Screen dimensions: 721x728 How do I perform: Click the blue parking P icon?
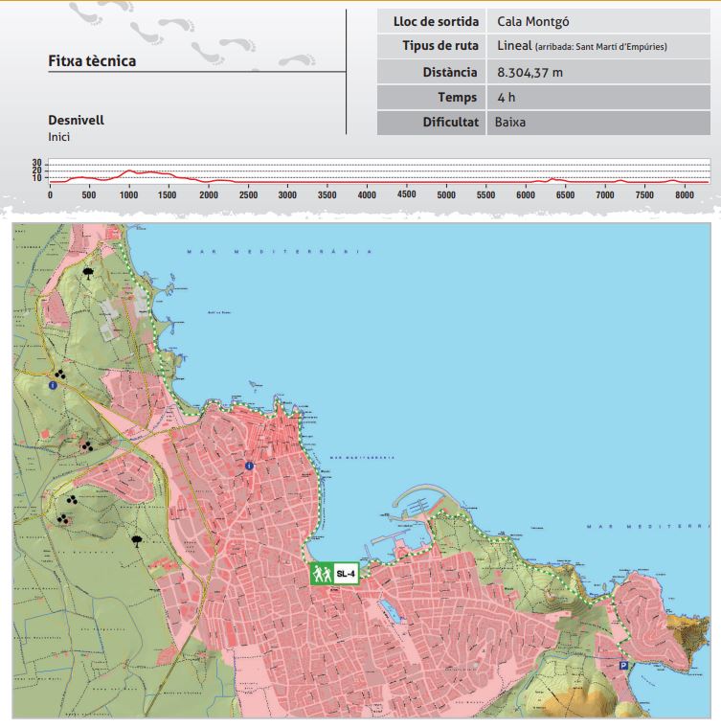(x=623, y=666)
